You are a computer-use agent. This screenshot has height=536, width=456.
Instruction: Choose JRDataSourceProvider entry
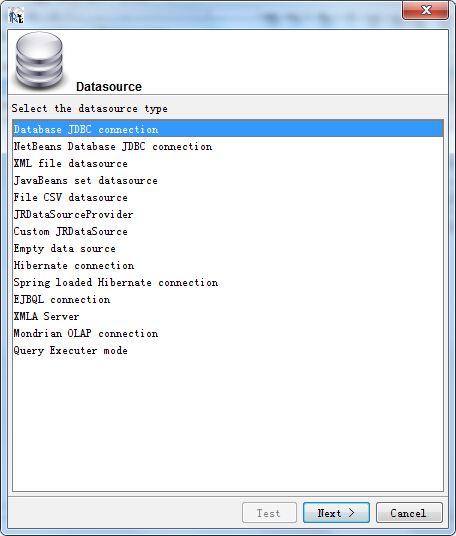[228, 214]
